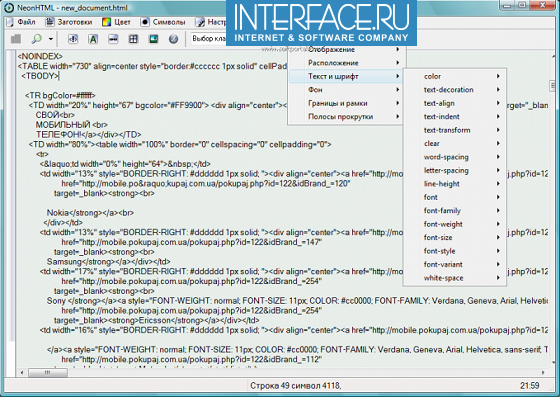Click the <TR bgColor=#ffffff> code line
Screen dimensions: 560x397
click(60, 96)
